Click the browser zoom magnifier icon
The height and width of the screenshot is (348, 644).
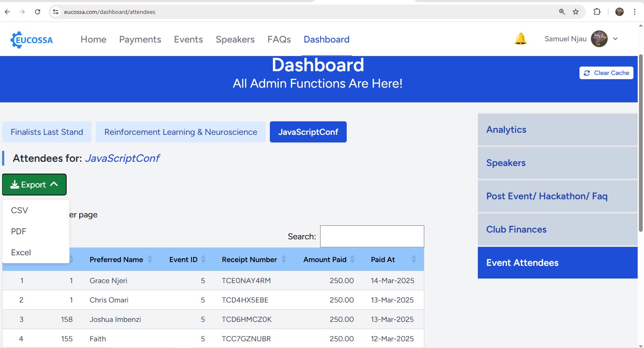(x=562, y=12)
